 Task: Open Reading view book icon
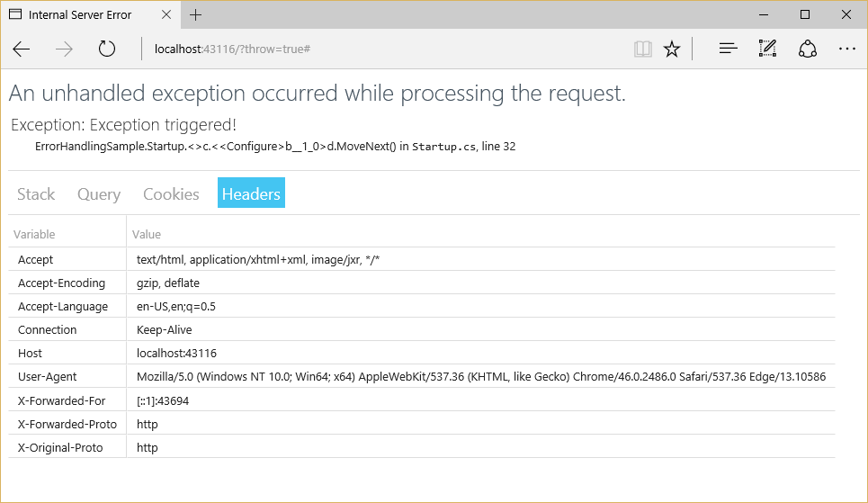642,49
